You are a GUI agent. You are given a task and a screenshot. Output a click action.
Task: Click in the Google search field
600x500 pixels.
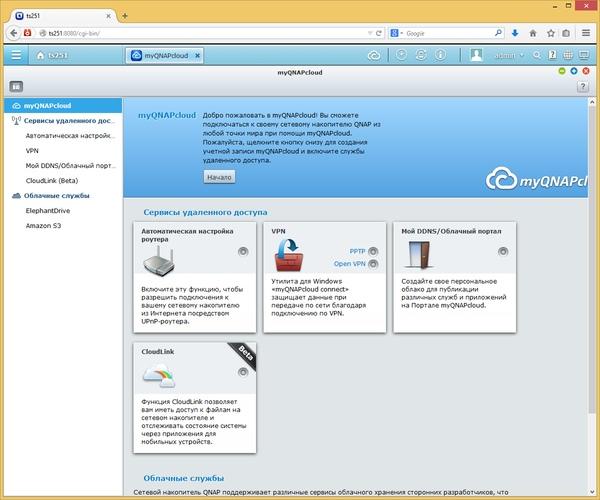(x=448, y=33)
